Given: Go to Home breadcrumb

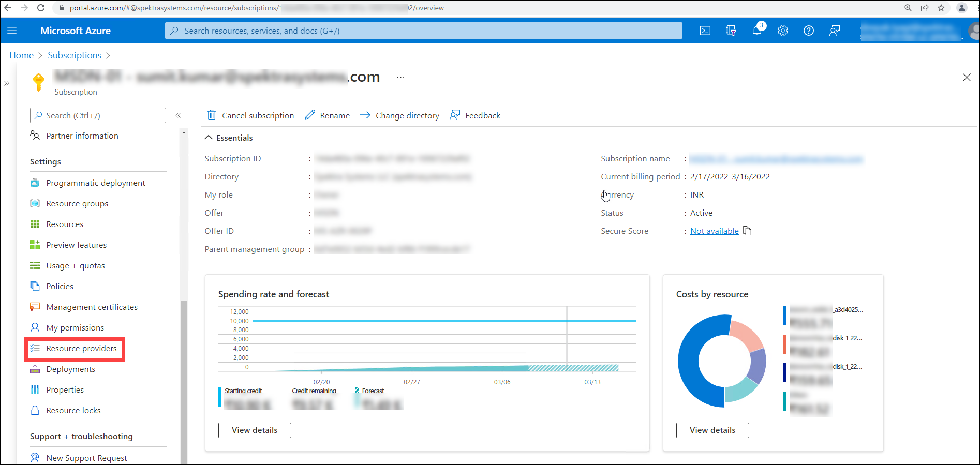Looking at the screenshot, I should [x=21, y=55].
